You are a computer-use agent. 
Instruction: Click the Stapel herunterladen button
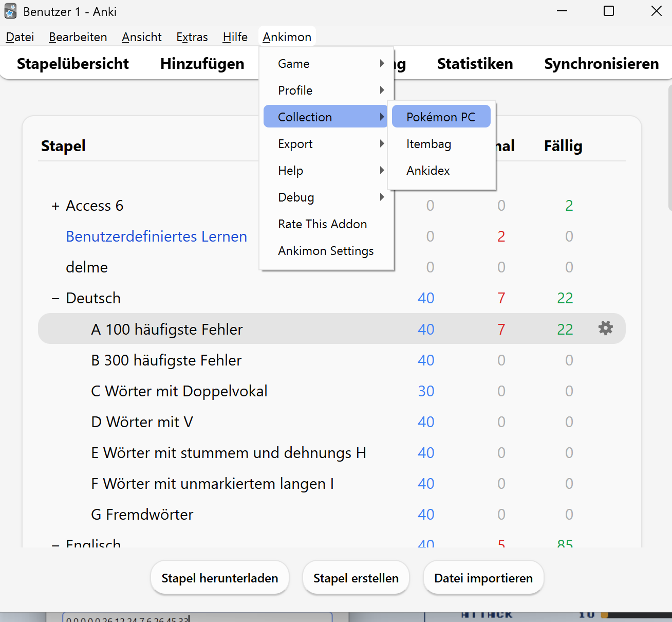pyautogui.click(x=220, y=578)
